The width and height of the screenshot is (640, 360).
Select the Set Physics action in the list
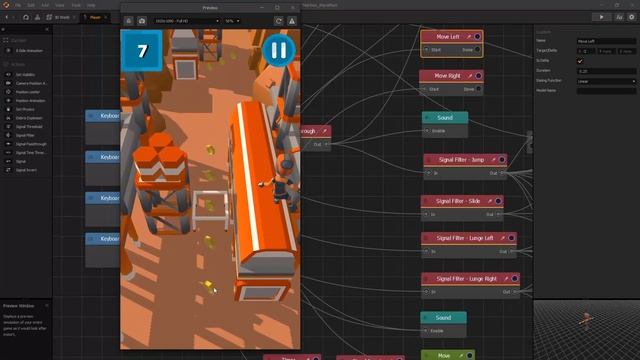pos(26,109)
